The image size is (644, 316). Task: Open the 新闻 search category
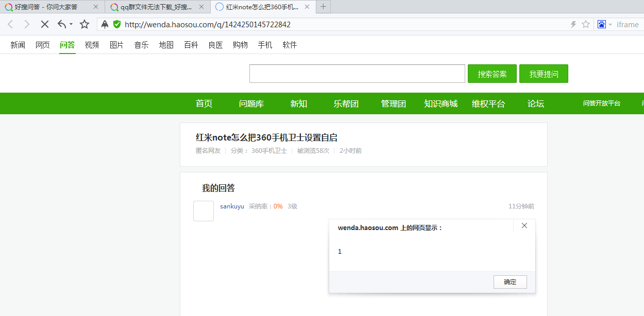coord(18,45)
